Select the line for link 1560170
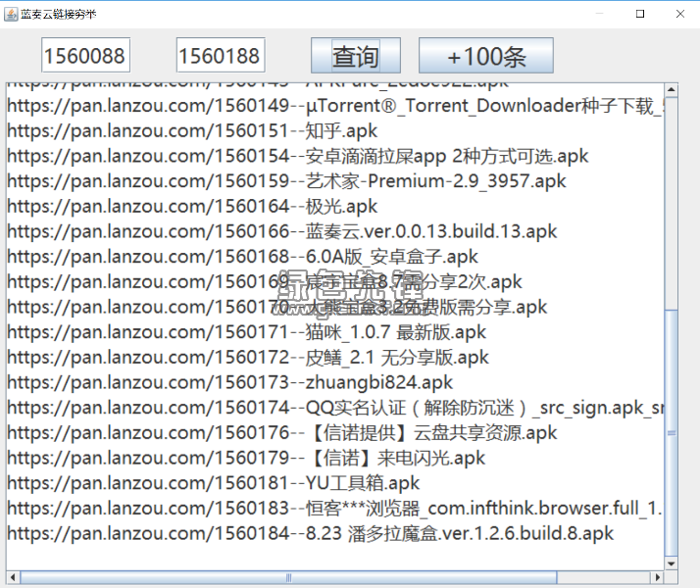Viewport: 700px width, 588px height. click(x=277, y=307)
